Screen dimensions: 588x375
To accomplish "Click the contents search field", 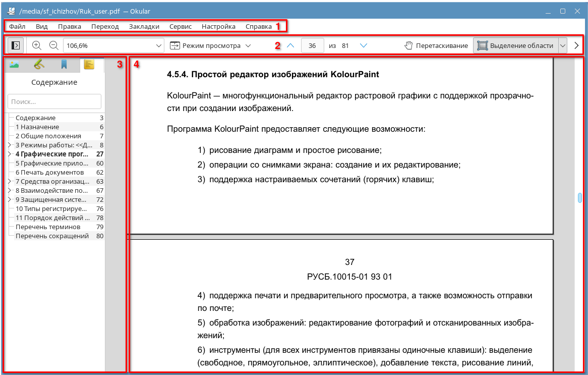I will click(54, 101).
